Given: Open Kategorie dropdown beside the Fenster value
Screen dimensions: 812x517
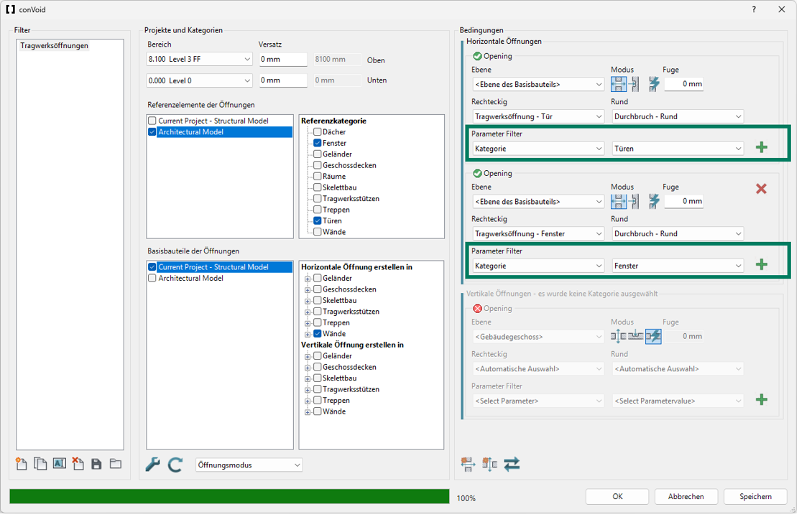Looking at the screenshot, I should pyautogui.click(x=538, y=266).
